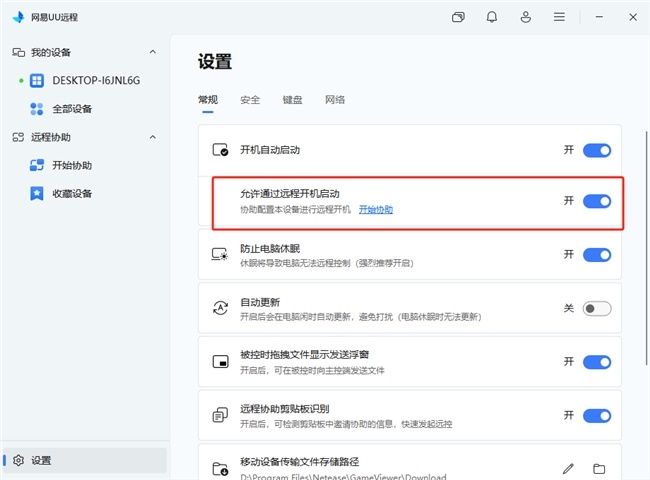
Task: Open the storage path folder icon
Action: 599,469
